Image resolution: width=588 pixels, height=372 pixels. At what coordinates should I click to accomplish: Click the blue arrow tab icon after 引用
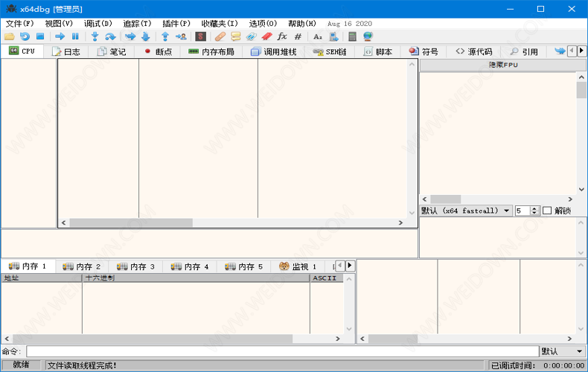pos(560,51)
